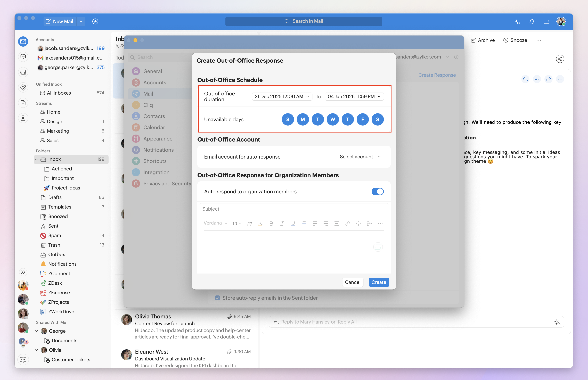588x380 pixels.
Task: Uncheck Store auto-reply emails in Sent folder
Action: coord(217,298)
